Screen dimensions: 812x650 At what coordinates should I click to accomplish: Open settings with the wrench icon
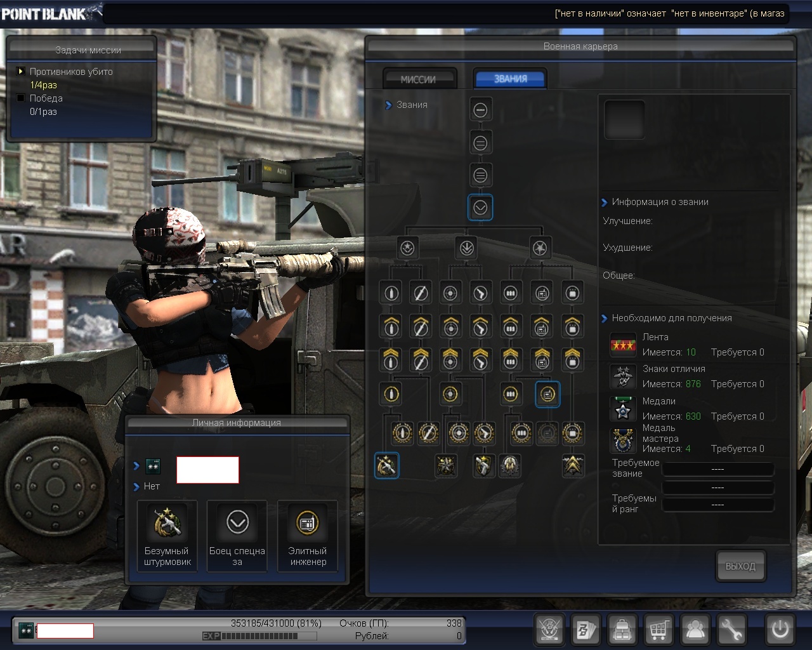[x=731, y=630]
